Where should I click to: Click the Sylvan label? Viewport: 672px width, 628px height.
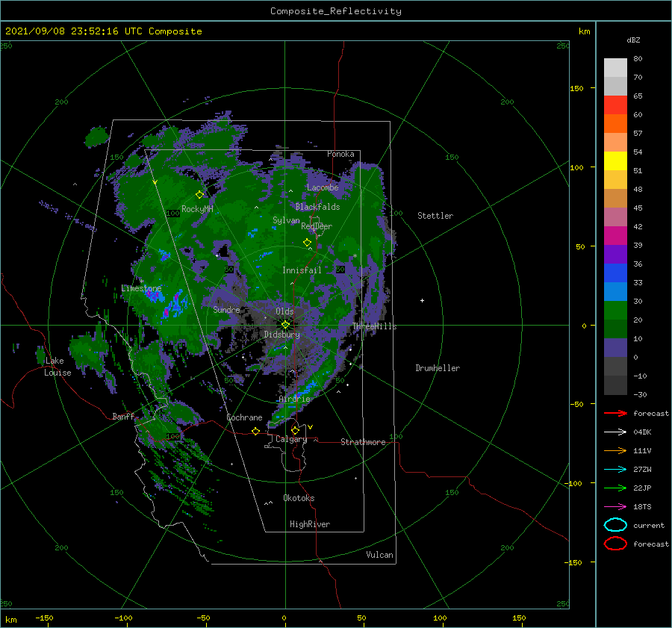[x=286, y=220]
